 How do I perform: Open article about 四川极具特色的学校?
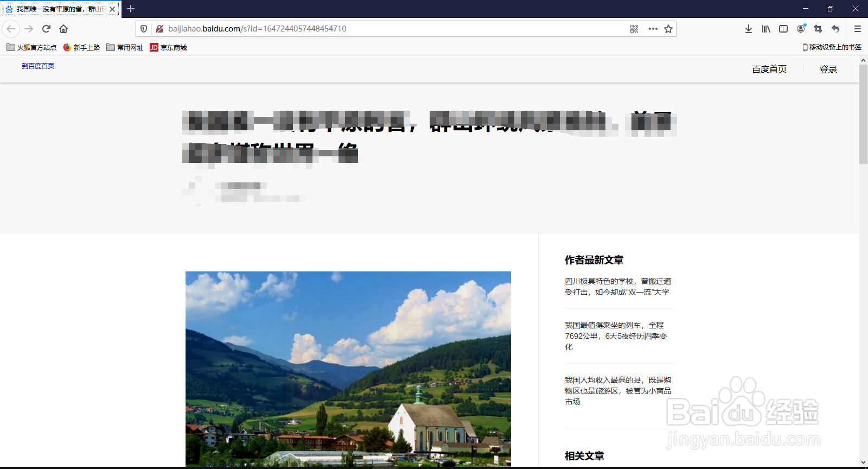tap(618, 287)
